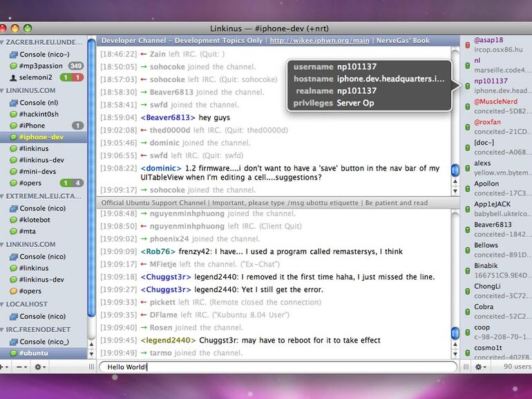Open the #ubuntu channel in sidebar

pyautogui.click(x=34, y=353)
